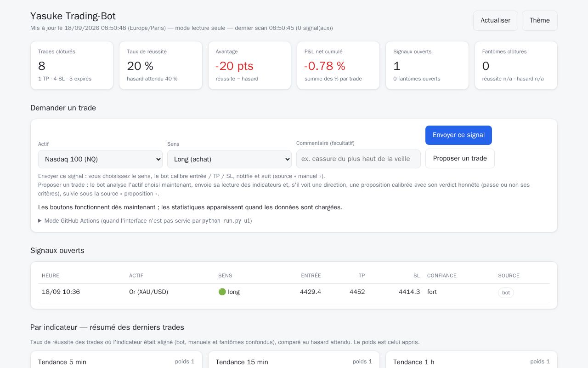Click the 'SENS' column header
The height and width of the screenshot is (368, 588).
225,276
